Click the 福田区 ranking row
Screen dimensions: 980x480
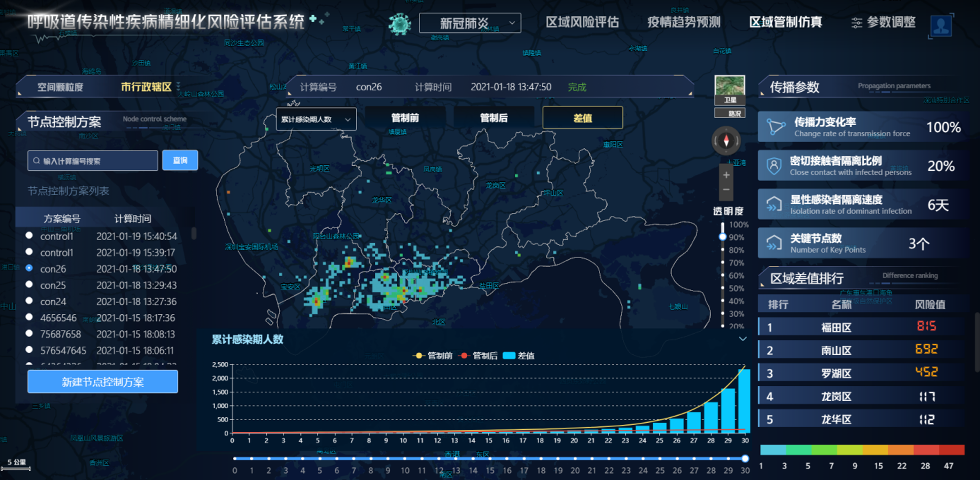coord(861,327)
